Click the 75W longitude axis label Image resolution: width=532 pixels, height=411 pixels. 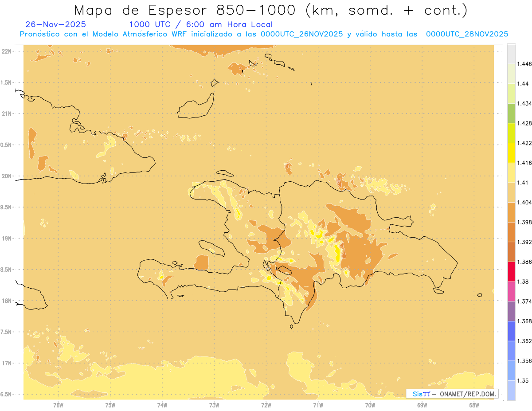pyautogui.click(x=110, y=405)
